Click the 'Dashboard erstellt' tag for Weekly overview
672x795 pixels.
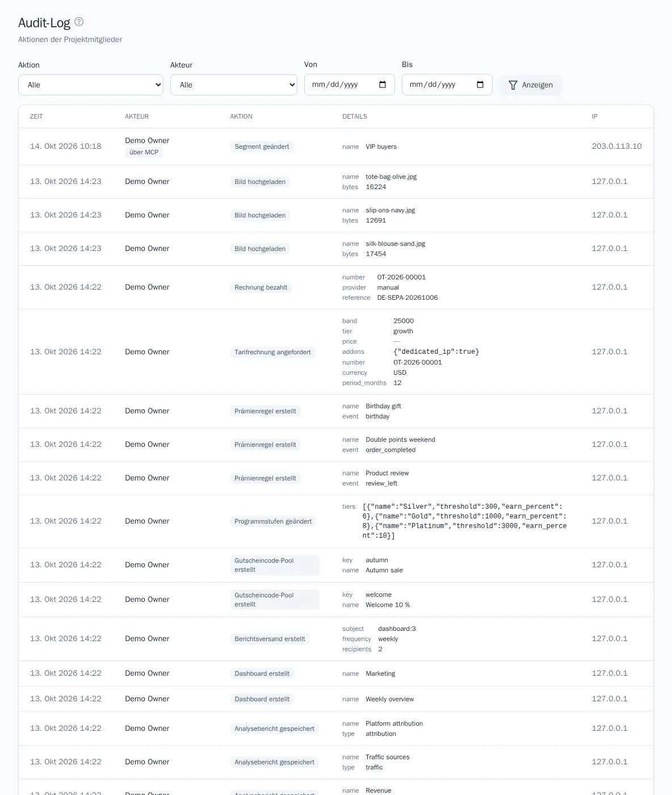click(x=262, y=699)
